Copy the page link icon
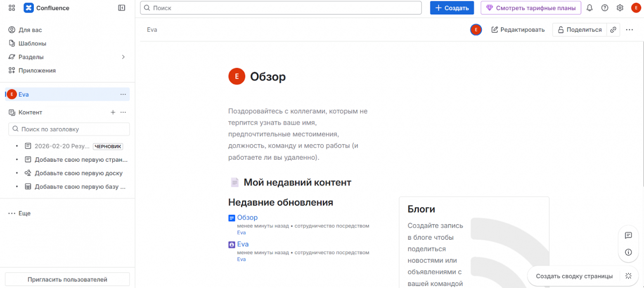The width and height of the screenshot is (644, 288). pos(614,29)
